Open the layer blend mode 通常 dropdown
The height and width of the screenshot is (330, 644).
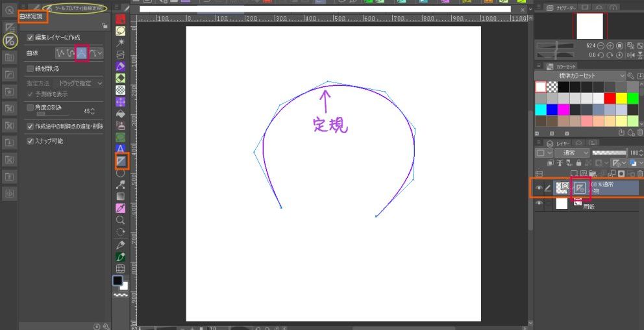tap(572, 153)
